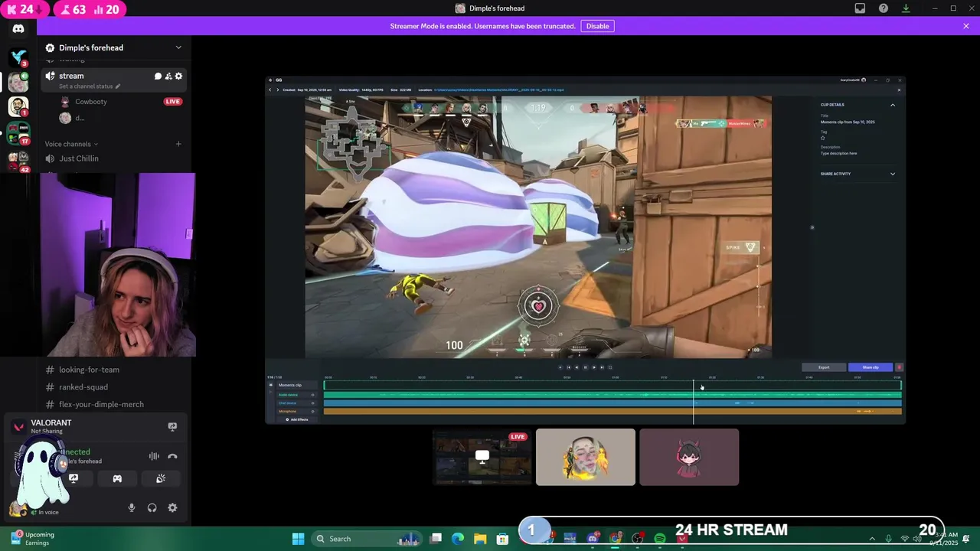Image resolution: width=980 pixels, height=551 pixels.
Task: Click Windows taskbar Search box
Action: [x=367, y=539]
